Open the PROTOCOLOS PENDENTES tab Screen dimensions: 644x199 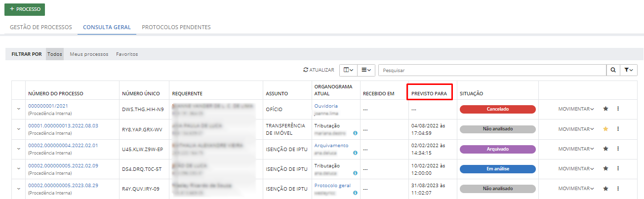pos(176,27)
